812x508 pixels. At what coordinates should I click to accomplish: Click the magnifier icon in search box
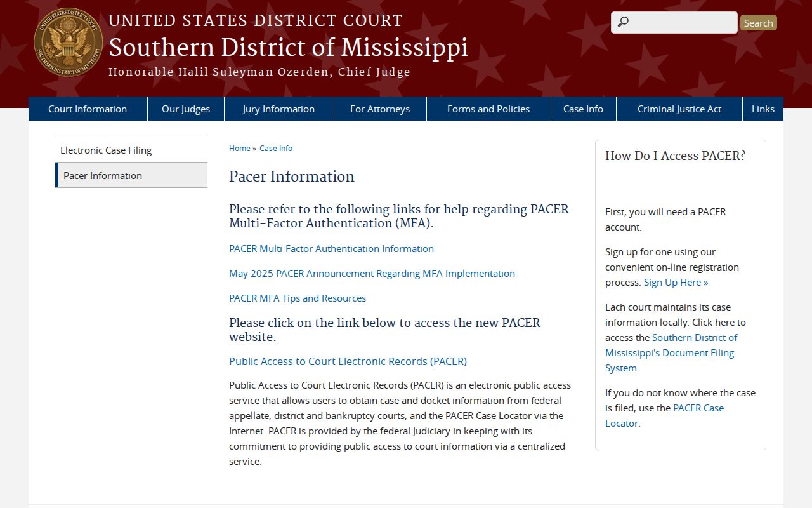(x=623, y=23)
